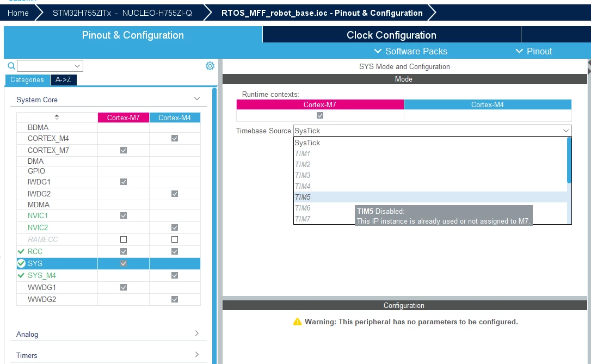Toggle the WWDG2 Cortex-M4 checkbox
The height and width of the screenshot is (364, 591).
click(175, 299)
